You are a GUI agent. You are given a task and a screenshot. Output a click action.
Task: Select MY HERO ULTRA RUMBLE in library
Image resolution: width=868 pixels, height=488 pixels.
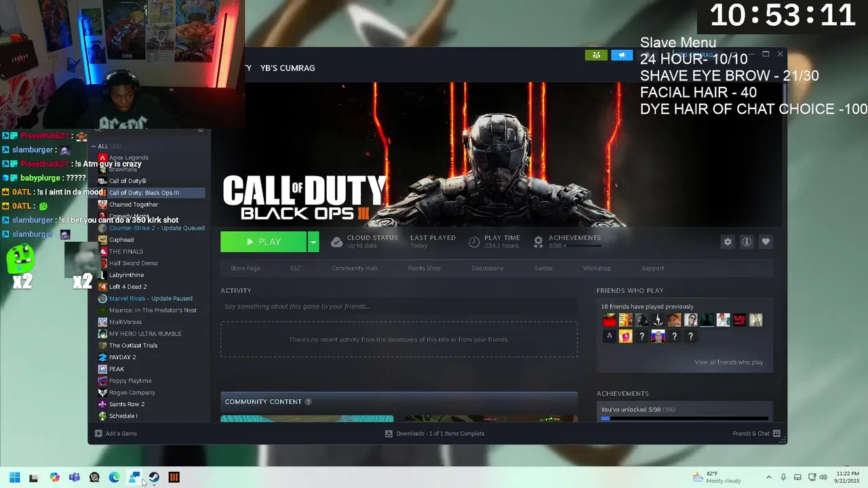coord(148,333)
